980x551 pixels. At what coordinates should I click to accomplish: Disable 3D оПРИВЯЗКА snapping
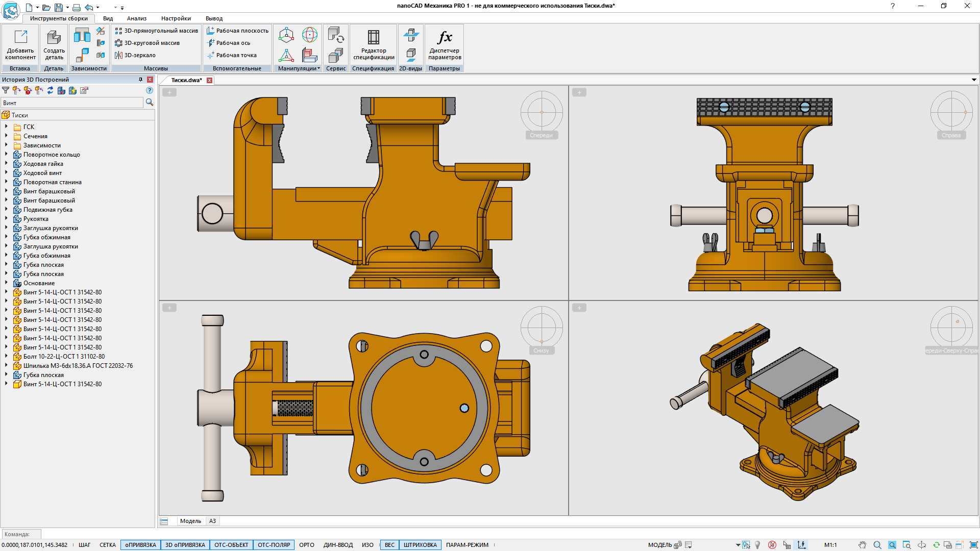(x=185, y=545)
